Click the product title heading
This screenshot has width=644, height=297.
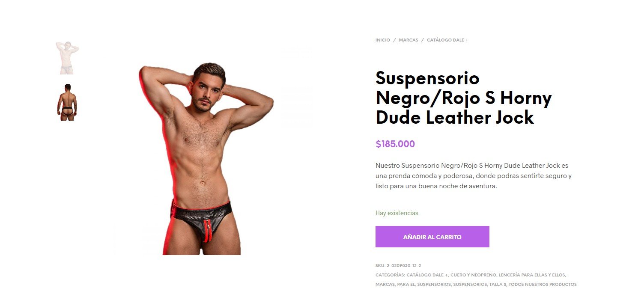(463, 98)
